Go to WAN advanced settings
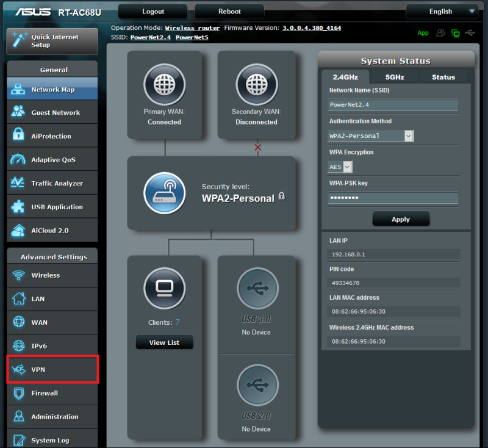Screen dimensions: 488x448 (52, 322)
